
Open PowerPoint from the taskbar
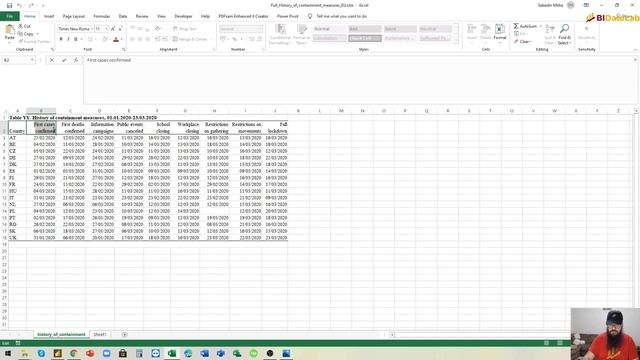pos(90,353)
